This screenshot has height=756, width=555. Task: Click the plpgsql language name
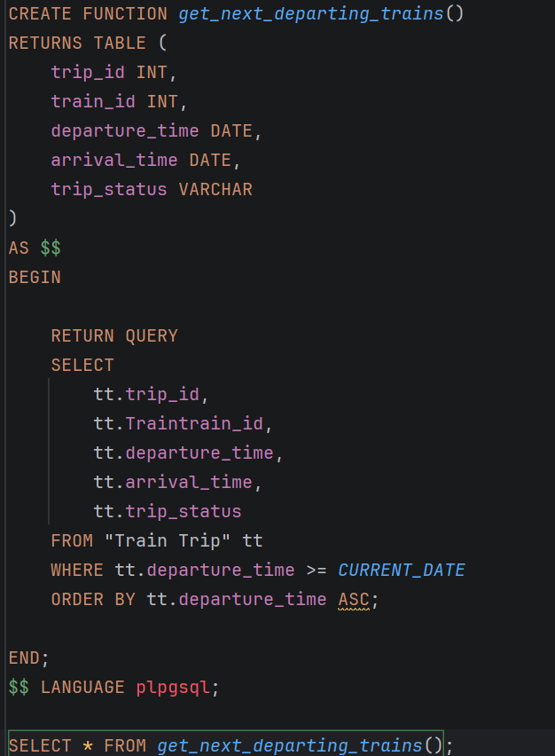click(x=173, y=688)
